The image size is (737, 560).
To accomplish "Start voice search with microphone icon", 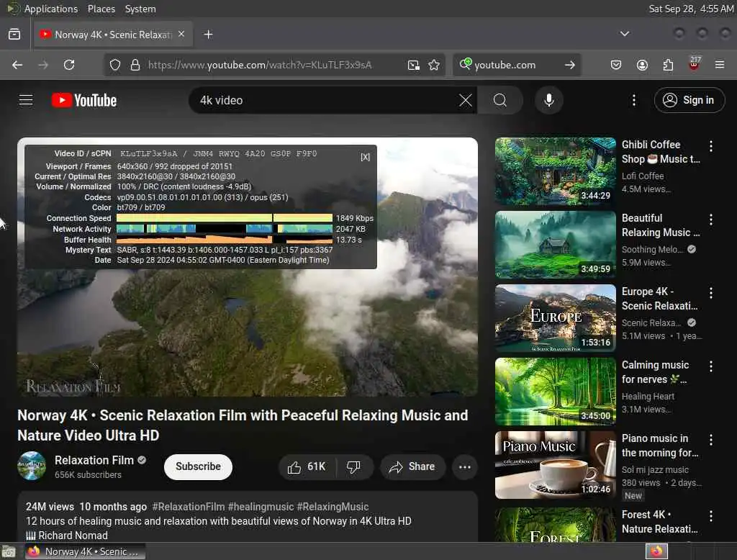I will (548, 100).
